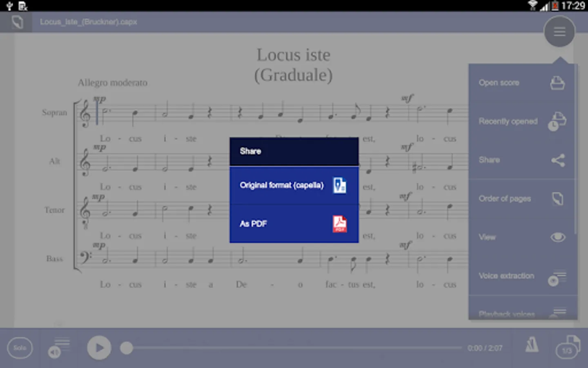Select Share in side menu
The image size is (588, 368).
tap(522, 160)
